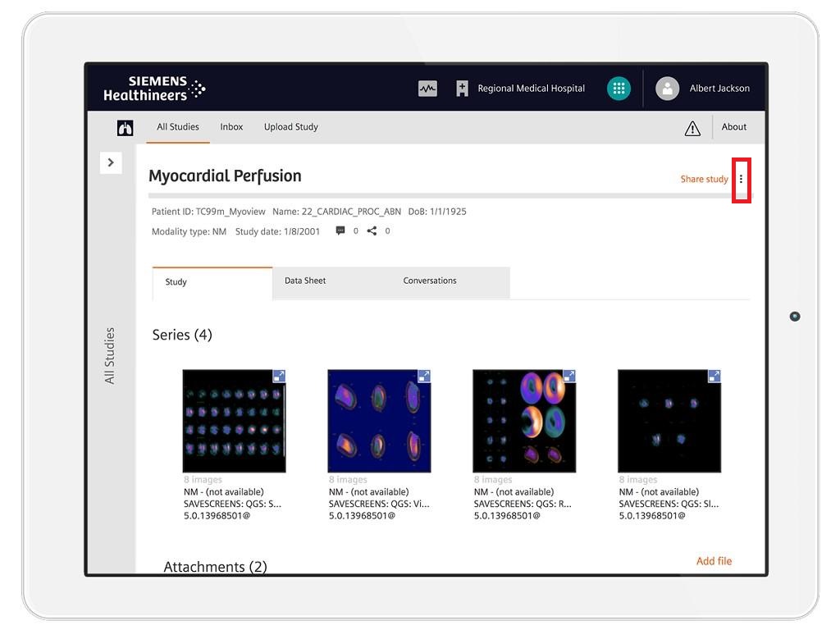Open the Conversations tab
840x630 pixels.
(x=430, y=281)
